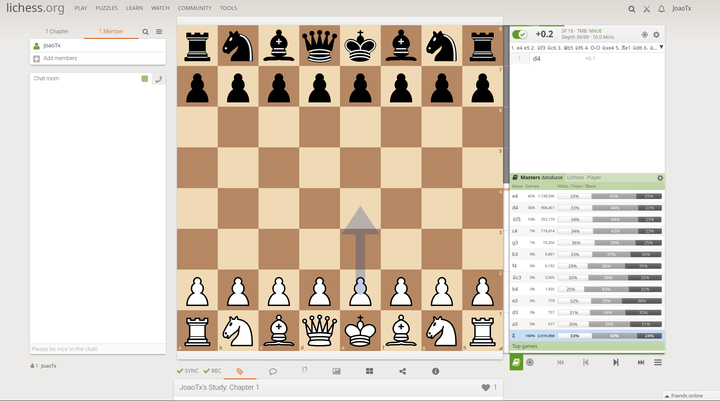Type in the chat message input field
Image resolution: width=720 pixels, height=401 pixels.
97,348
